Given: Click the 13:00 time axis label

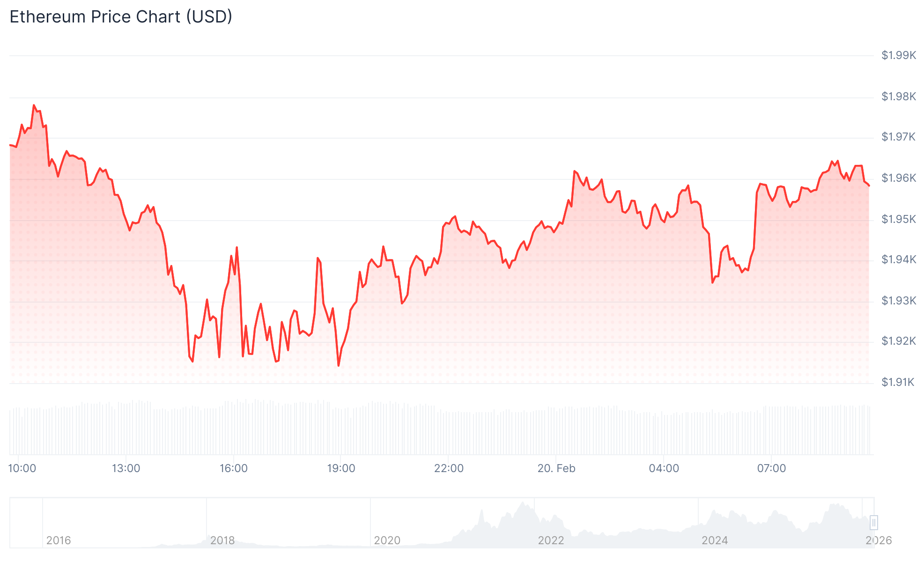Looking at the screenshot, I should click(126, 468).
